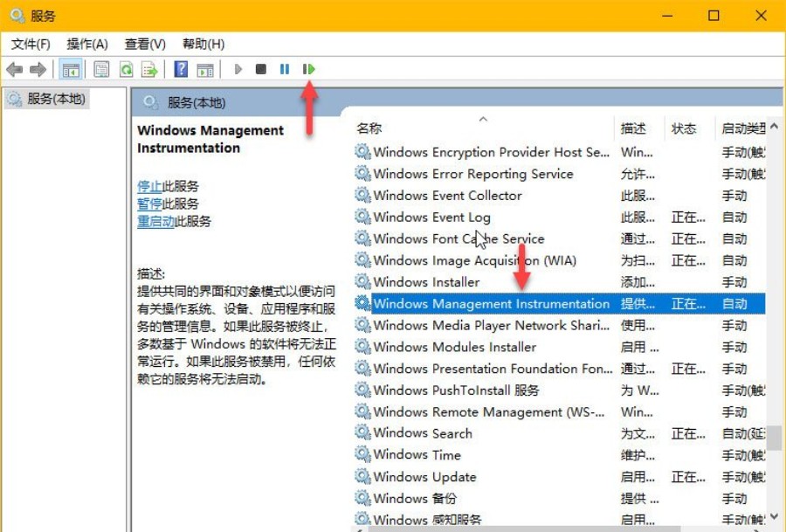The width and height of the screenshot is (786, 532).
Task: Click gear icon beside Windows Modules Installer
Action: tap(362, 347)
